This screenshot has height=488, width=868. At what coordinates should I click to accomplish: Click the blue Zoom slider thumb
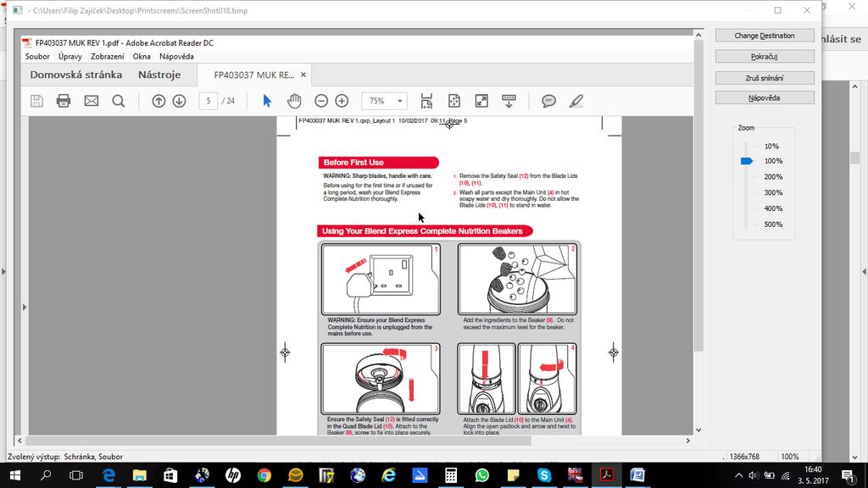click(x=746, y=161)
